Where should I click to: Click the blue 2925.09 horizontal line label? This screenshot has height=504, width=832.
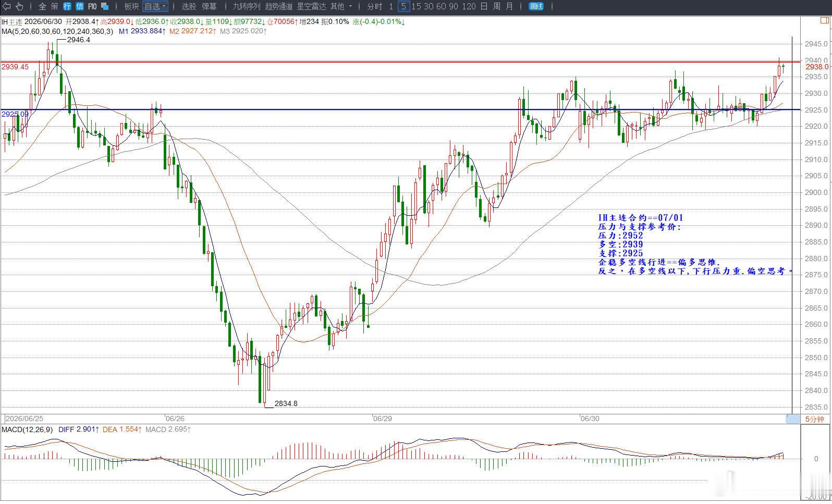(15, 114)
